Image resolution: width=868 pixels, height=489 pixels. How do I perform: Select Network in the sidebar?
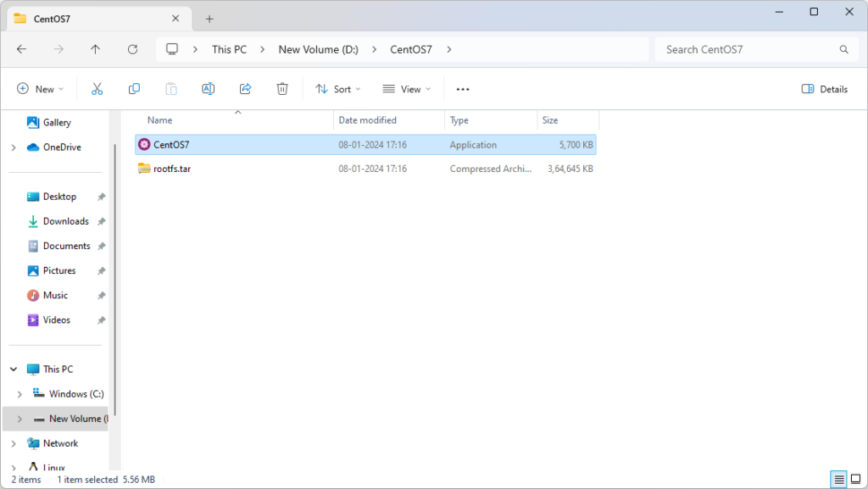pos(52,443)
